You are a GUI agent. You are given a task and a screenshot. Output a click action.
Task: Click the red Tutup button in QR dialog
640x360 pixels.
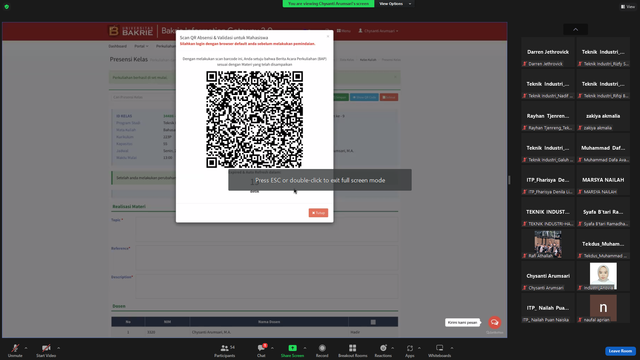click(318, 213)
